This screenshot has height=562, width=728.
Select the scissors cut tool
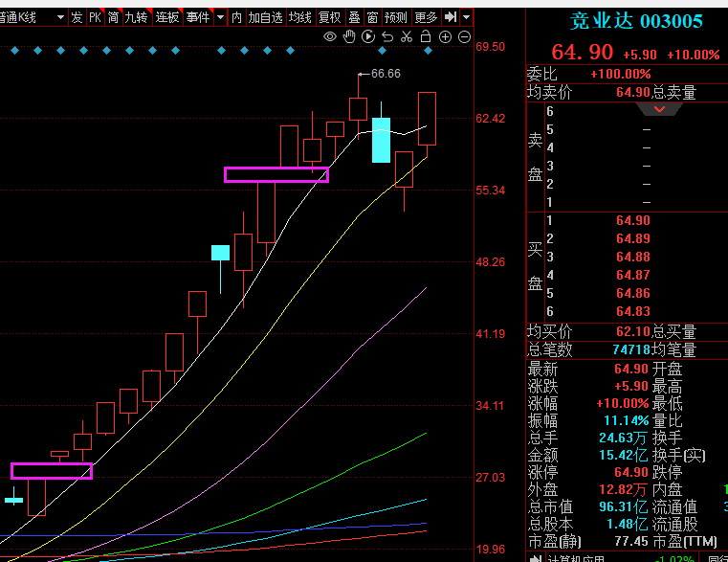(407, 36)
